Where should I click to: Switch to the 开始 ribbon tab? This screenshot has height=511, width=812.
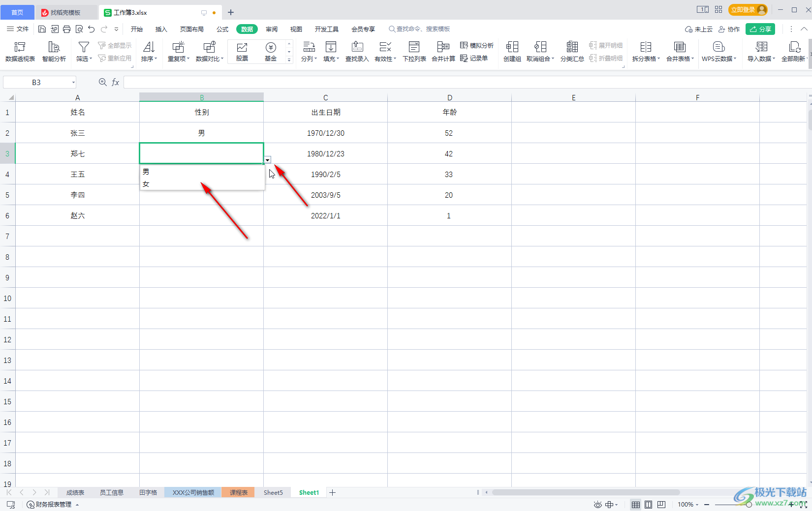pyautogui.click(x=137, y=29)
